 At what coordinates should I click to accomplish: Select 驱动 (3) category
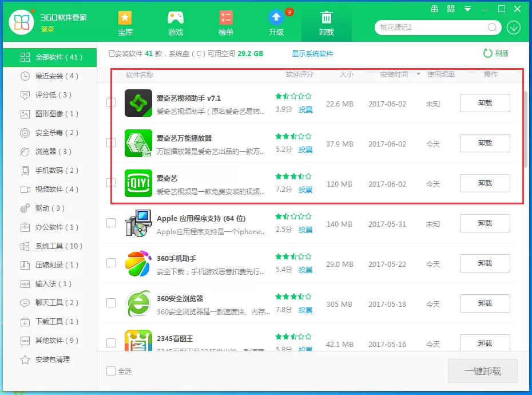[50, 208]
